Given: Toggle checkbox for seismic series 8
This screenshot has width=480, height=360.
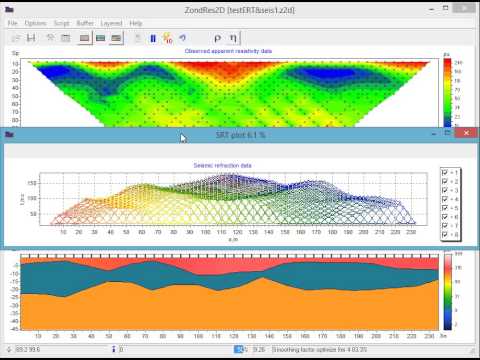Looking at the screenshot, I should click(x=445, y=235).
